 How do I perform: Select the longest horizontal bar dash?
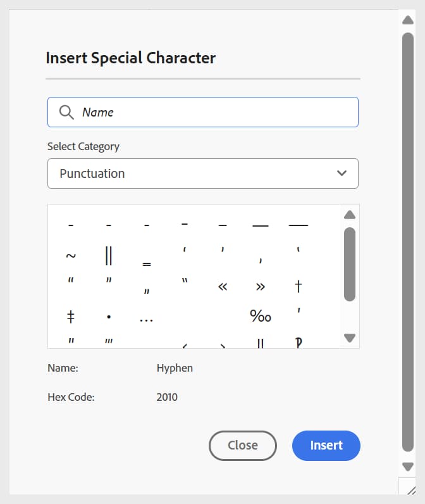pos(299,225)
